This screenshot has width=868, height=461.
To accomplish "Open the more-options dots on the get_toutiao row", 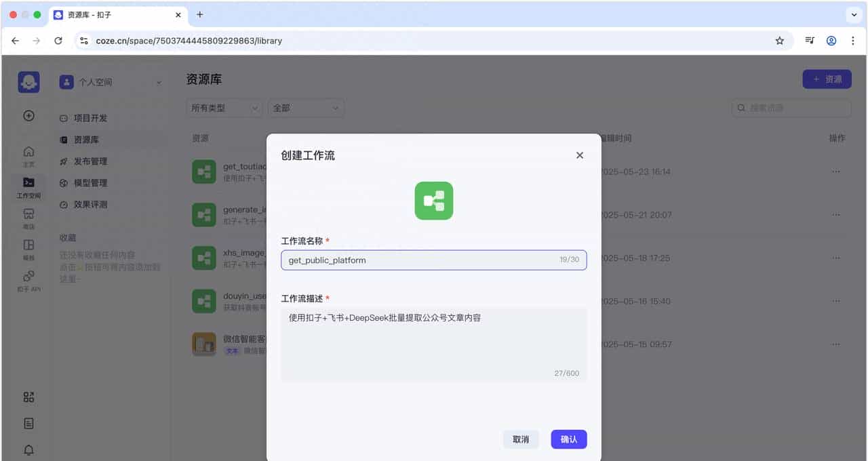I will point(836,172).
